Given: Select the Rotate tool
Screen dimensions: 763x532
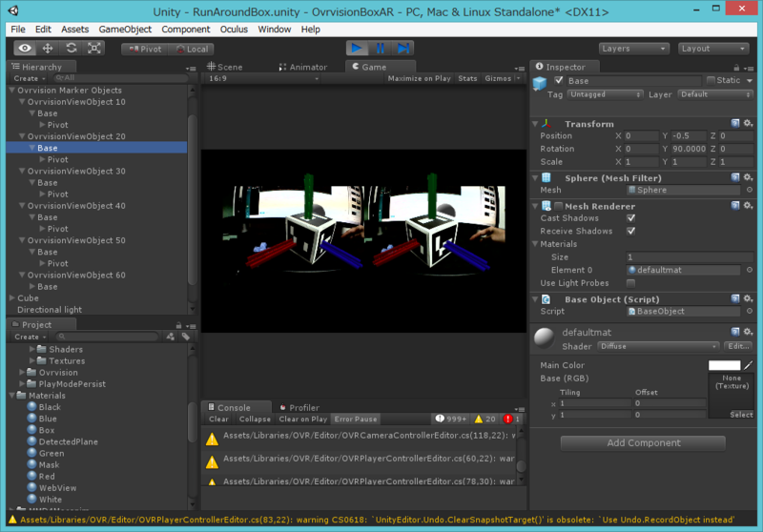Looking at the screenshot, I should [71, 48].
